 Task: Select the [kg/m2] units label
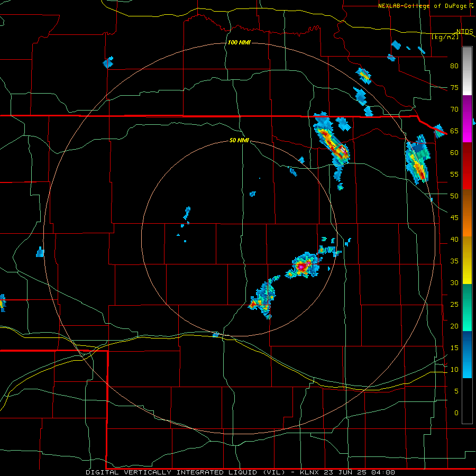445,37
